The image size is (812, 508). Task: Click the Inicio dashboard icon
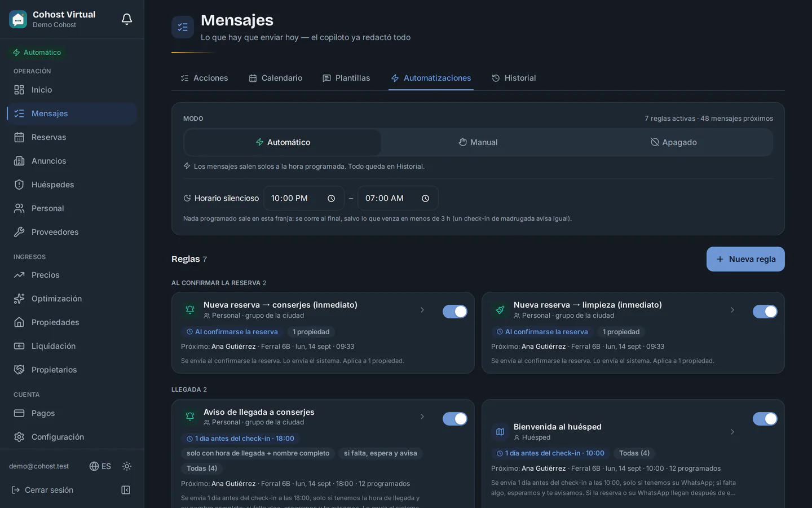click(19, 90)
